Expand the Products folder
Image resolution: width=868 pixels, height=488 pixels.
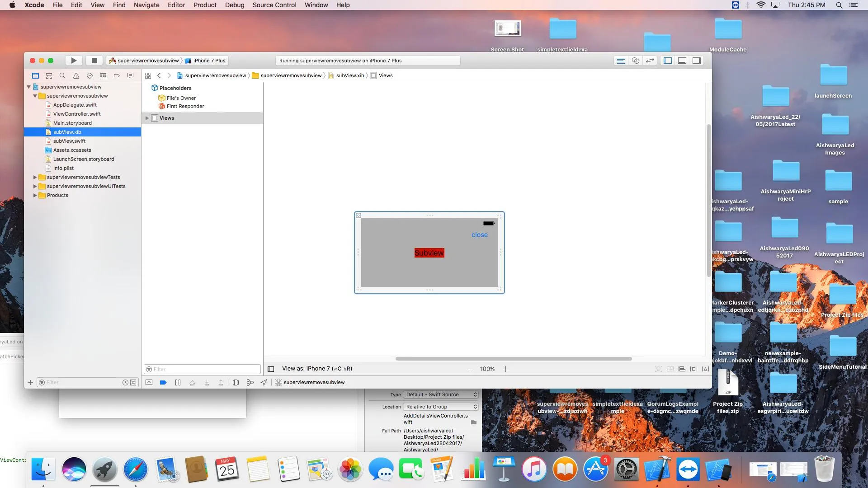[x=35, y=195]
